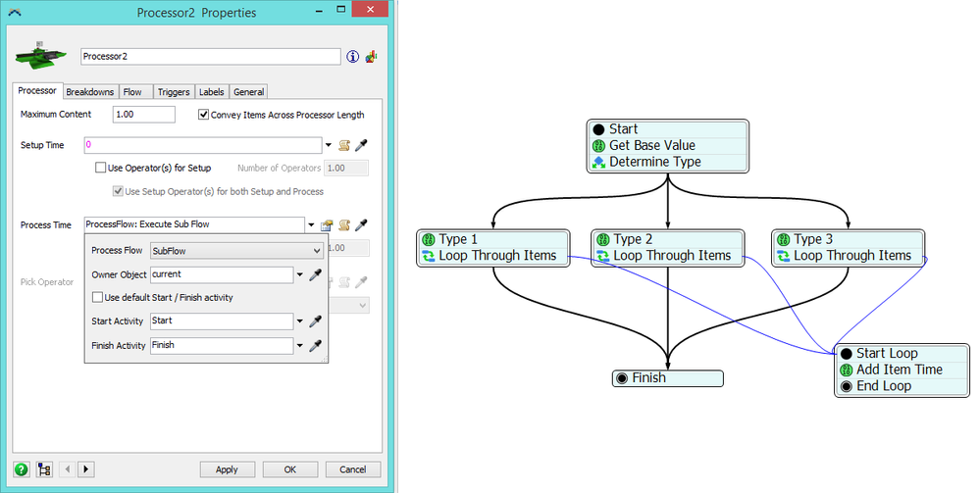Enable Use Operator(s) for Setup

[x=100, y=168]
